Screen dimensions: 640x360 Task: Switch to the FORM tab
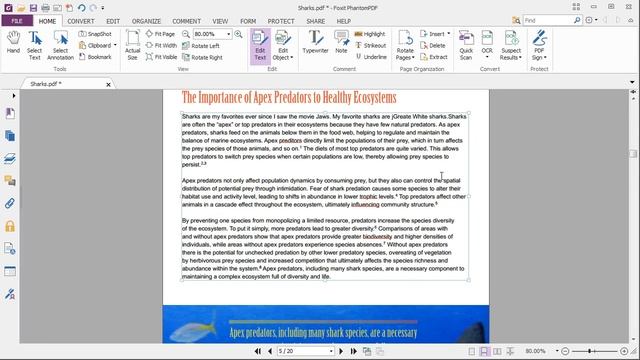point(248,21)
